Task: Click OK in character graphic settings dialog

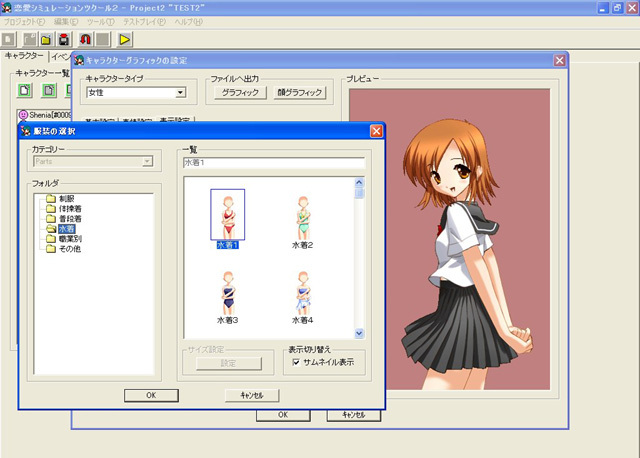Action: coord(283,415)
